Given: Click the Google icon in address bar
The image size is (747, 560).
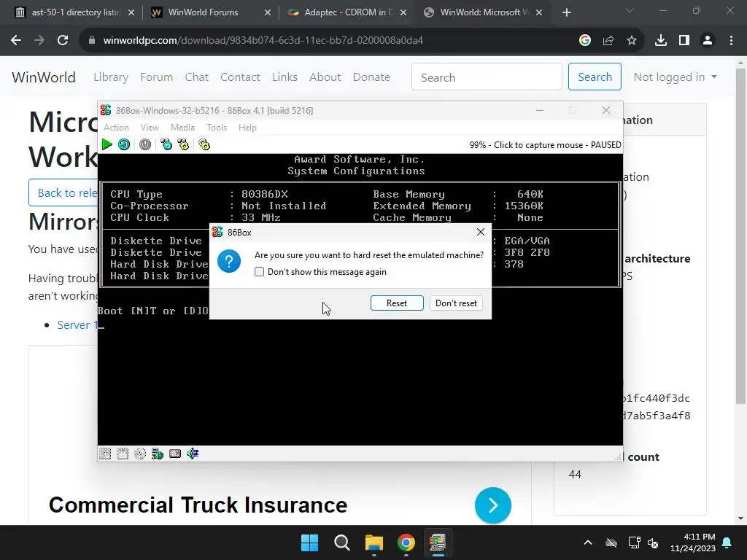Looking at the screenshot, I should (x=585, y=41).
